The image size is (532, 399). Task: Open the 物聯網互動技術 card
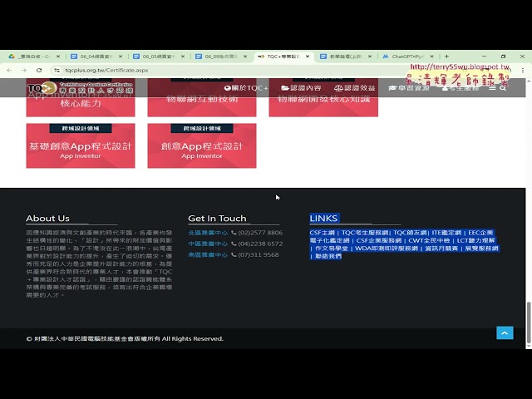coord(202,99)
